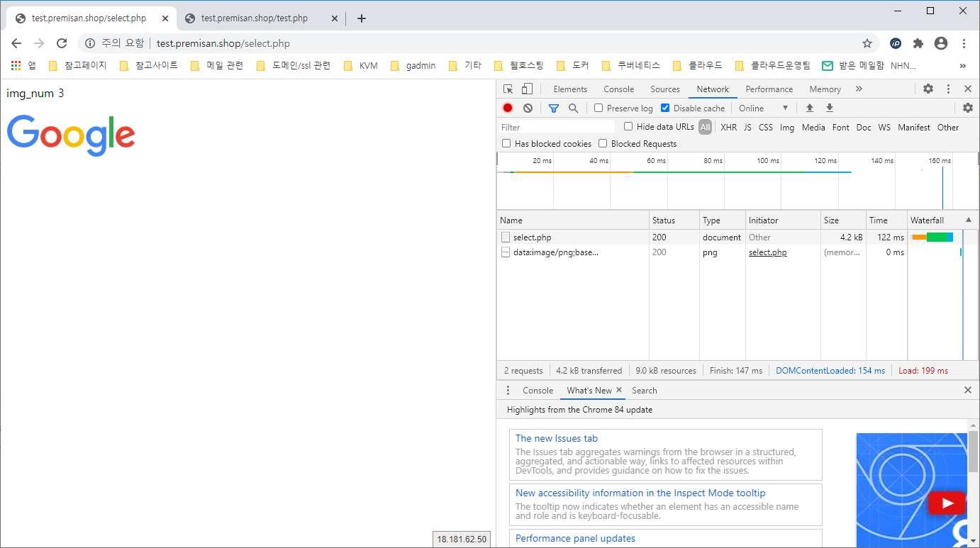This screenshot has height=548, width=980.
Task: Open 'New accessibility information' tooltip link
Action: click(640, 493)
